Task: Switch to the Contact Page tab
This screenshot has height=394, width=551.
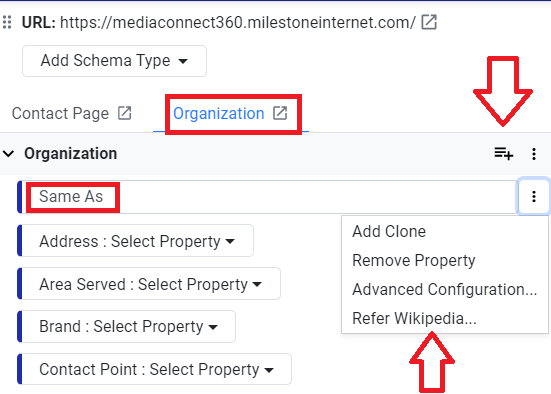Action: pos(60,114)
